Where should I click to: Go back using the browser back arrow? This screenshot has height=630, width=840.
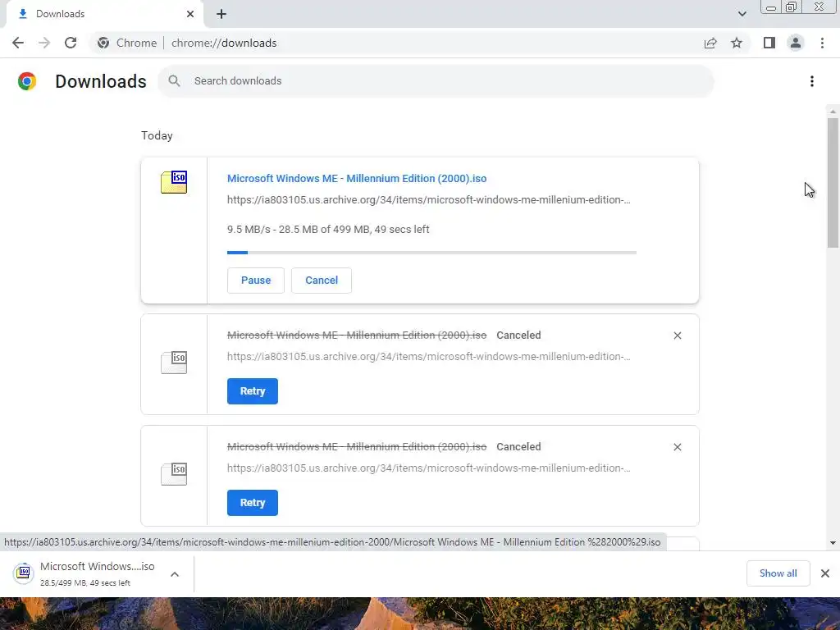(18, 43)
